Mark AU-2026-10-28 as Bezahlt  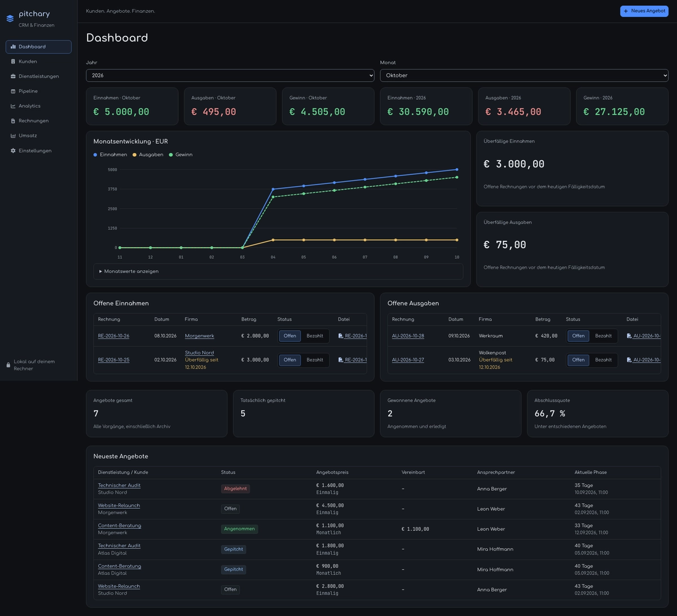603,336
